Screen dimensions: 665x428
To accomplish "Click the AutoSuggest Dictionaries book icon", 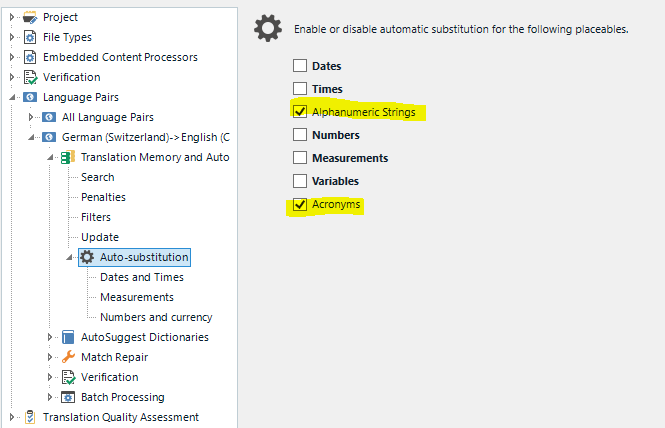I will [x=68, y=337].
